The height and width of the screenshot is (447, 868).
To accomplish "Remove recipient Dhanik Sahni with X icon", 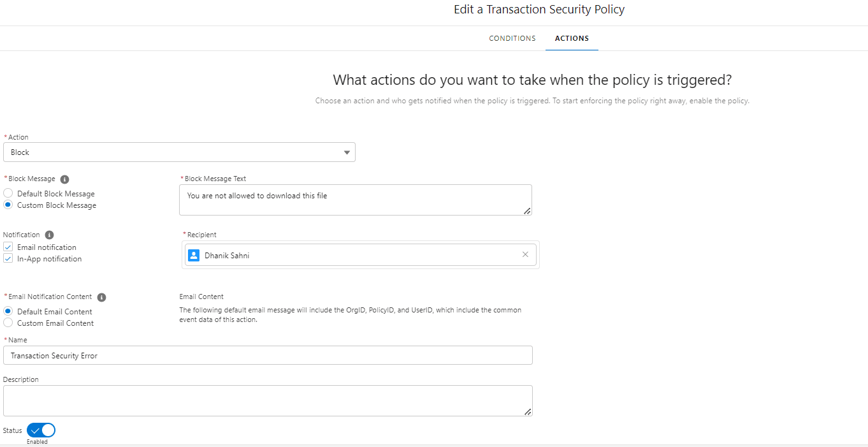I will click(x=525, y=254).
